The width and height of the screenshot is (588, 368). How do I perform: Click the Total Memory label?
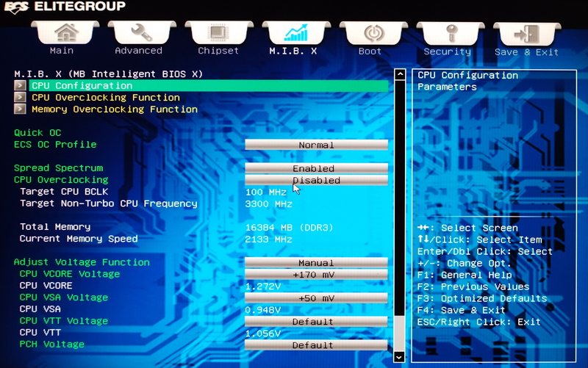(x=55, y=227)
